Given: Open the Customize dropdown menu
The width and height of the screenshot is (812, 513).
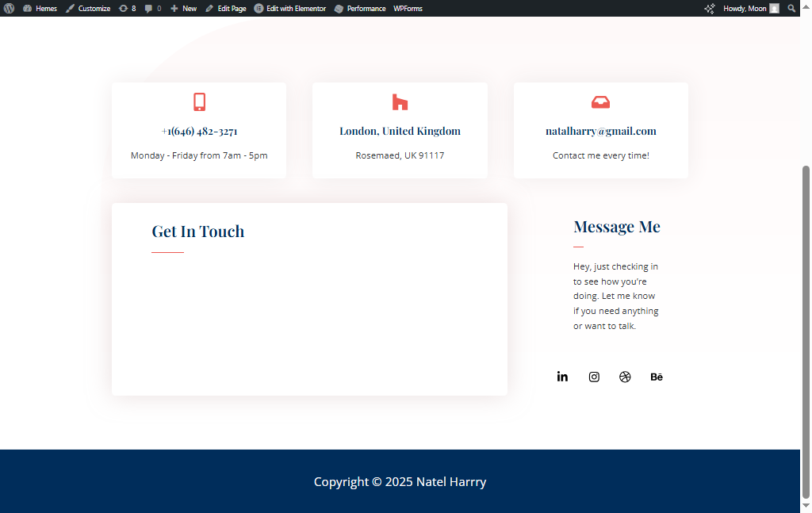Looking at the screenshot, I should [89, 8].
